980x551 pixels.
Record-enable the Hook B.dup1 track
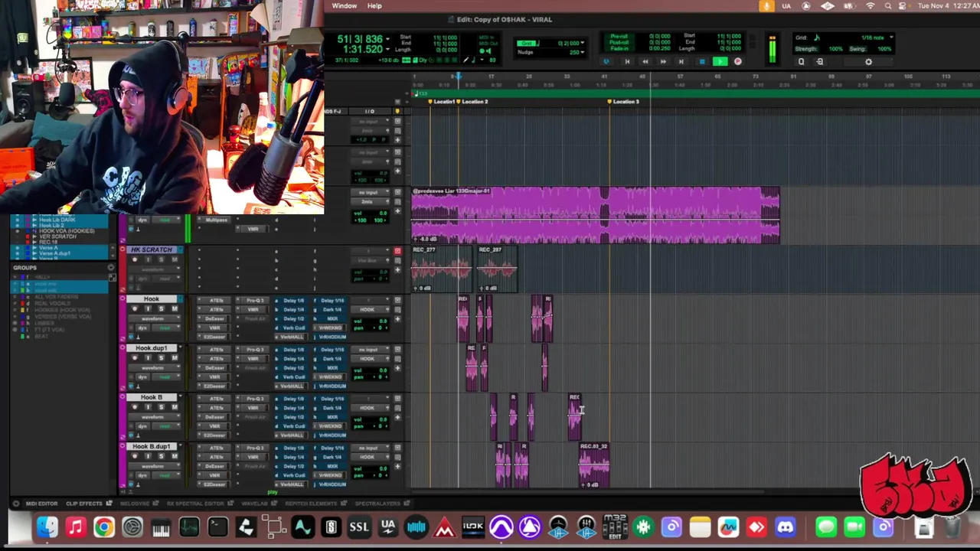click(135, 456)
